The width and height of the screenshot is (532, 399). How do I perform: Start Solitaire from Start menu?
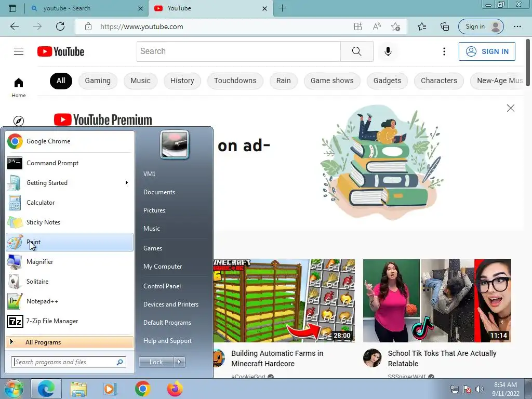tap(70, 281)
